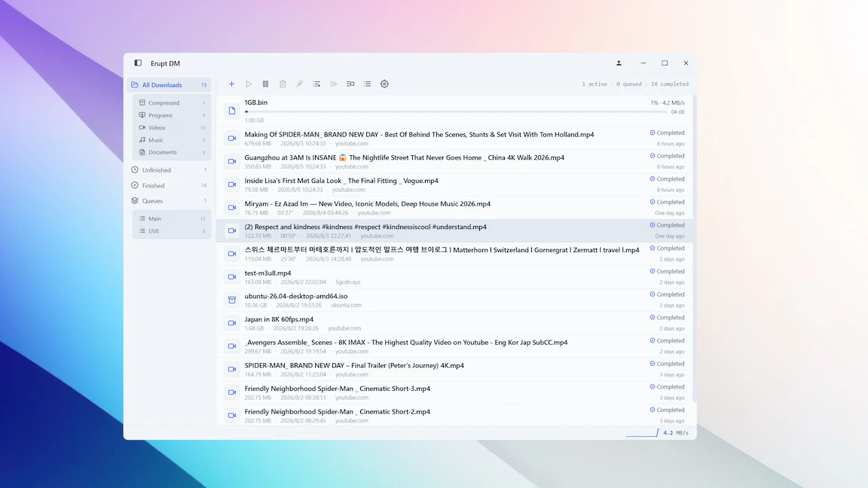Viewport: 868px width, 488px height.
Task: Click the ubuntu.com source label
Action: 346,305
